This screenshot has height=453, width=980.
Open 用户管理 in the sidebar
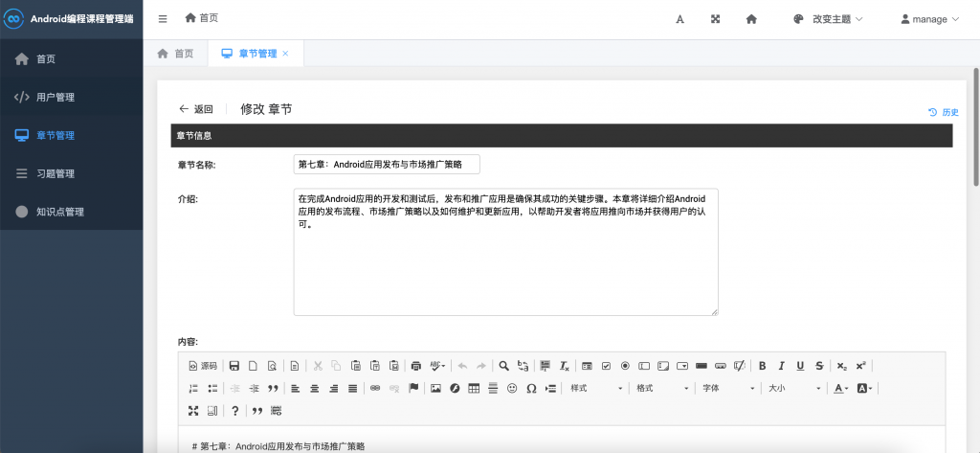click(x=71, y=97)
